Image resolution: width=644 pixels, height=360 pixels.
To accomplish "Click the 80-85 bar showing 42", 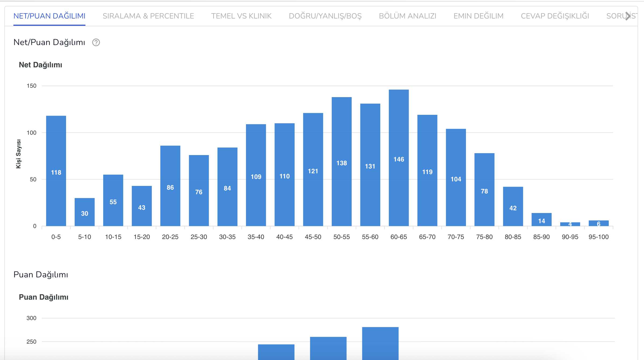I will [513, 206].
